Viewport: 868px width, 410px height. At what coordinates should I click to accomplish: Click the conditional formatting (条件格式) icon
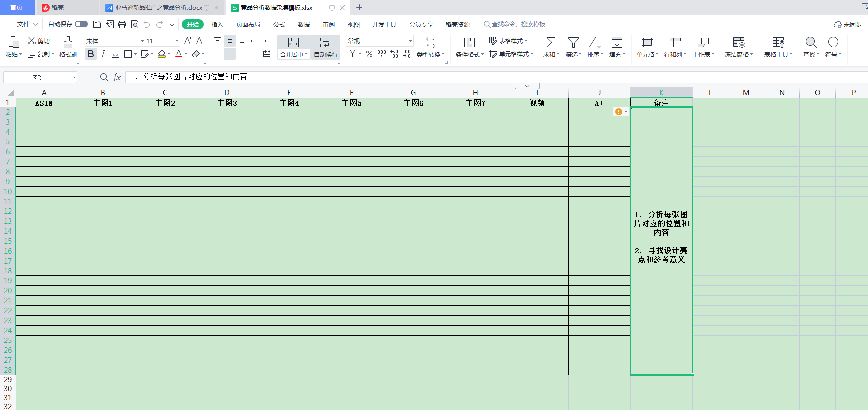coord(469,43)
